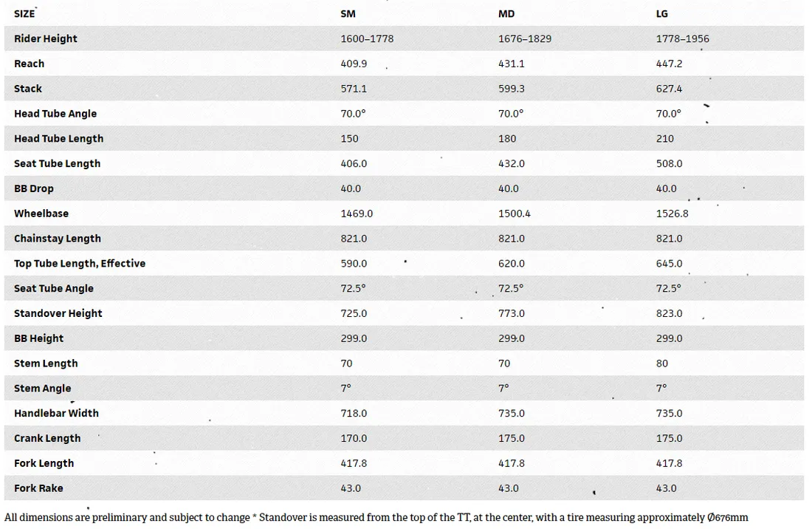
Task: Click the MD size column header
Action: [506, 14]
